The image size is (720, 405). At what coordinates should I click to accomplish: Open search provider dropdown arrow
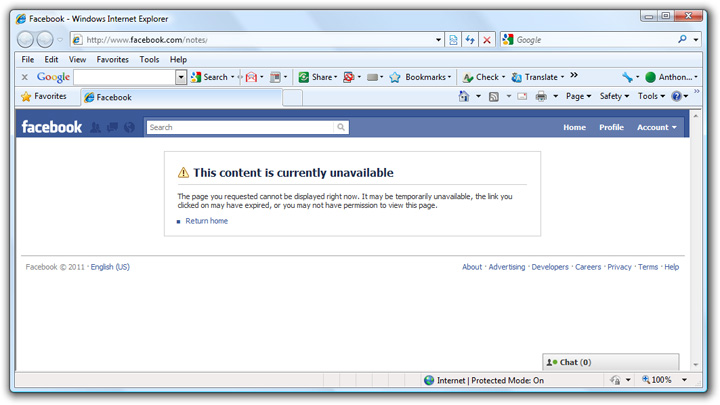(x=696, y=40)
